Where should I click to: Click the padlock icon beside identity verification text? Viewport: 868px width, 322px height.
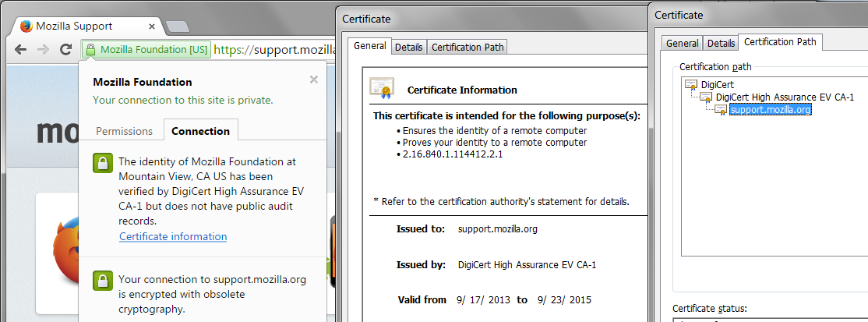[102, 164]
